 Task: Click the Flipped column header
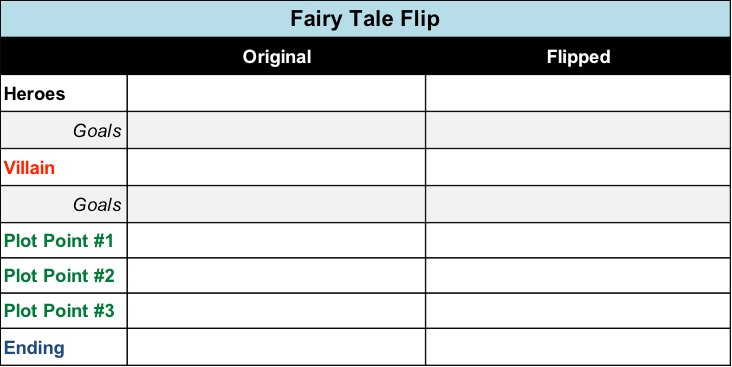pos(578,56)
